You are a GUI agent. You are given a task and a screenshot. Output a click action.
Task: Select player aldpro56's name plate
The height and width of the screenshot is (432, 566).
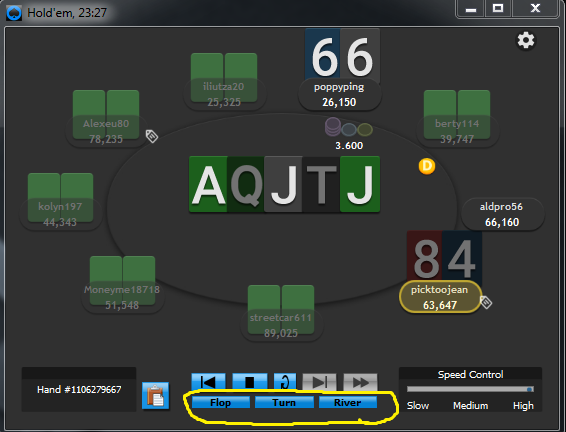(x=502, y=214)
